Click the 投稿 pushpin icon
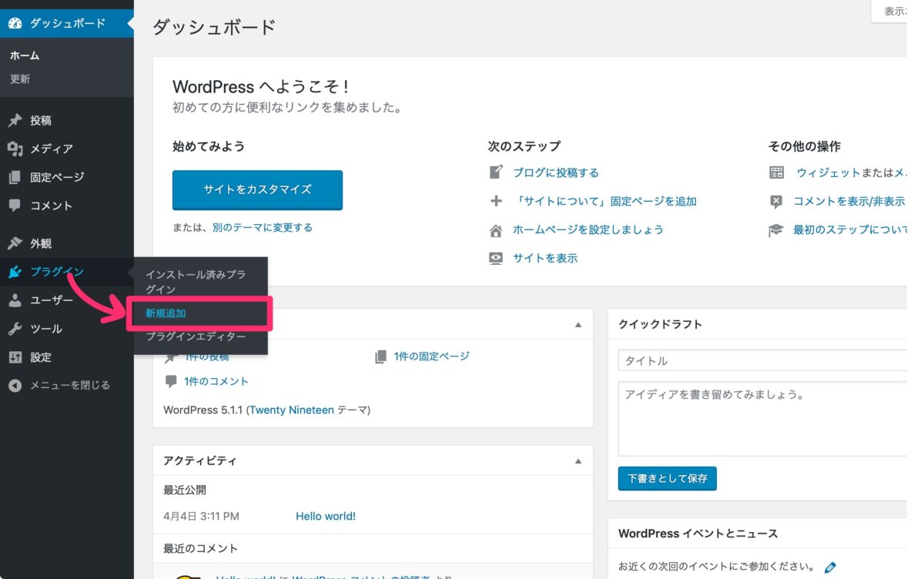The width and height of the screenshot is (924, 579). coord(15,121)
